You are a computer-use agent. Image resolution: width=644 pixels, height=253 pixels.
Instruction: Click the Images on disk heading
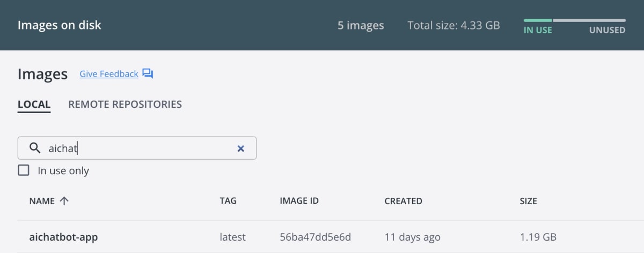60,25
